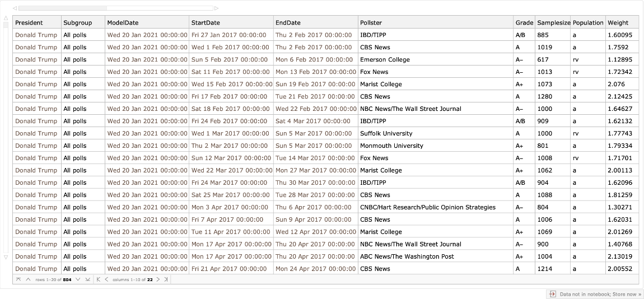Screen dimensions: 644x299
Task: Go up one page of rows
Action: point(28,279)
